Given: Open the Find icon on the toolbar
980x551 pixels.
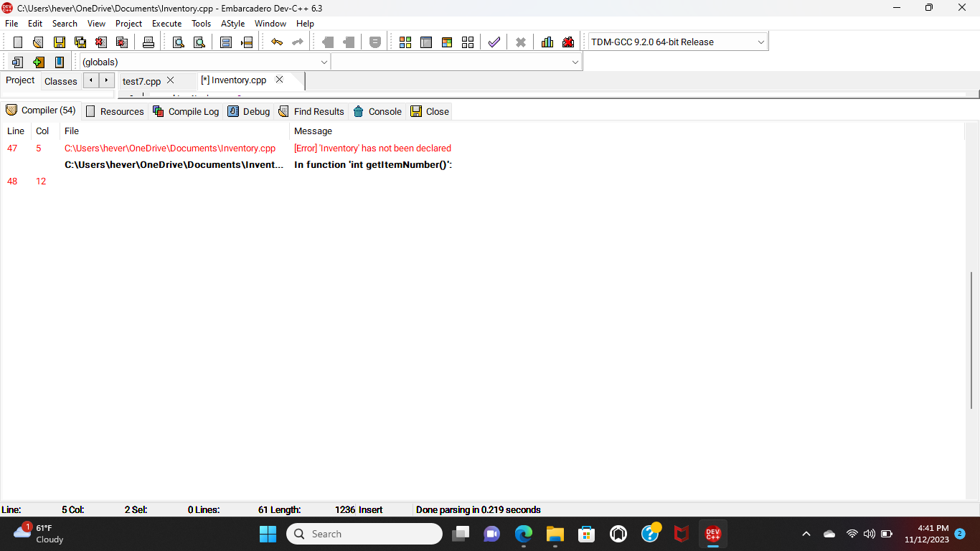Looking at the screenshot, I should pyautogui.click(x=177, y=42).
